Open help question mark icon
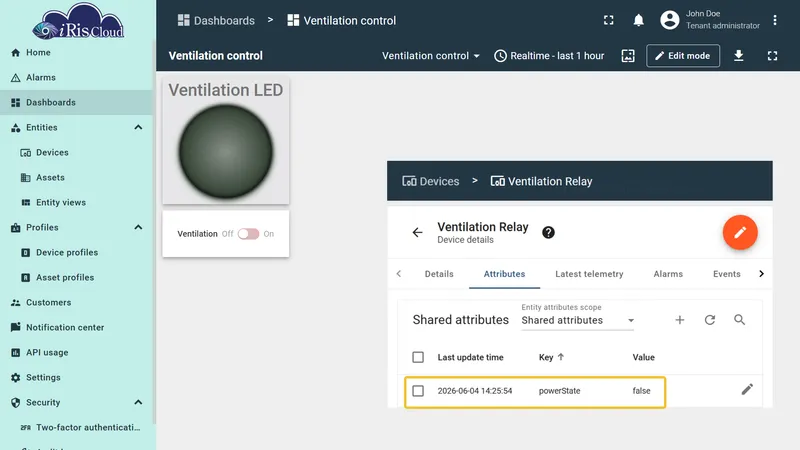Image resolution: width=800 pixels, height=450 pixels. pos(548,233)
